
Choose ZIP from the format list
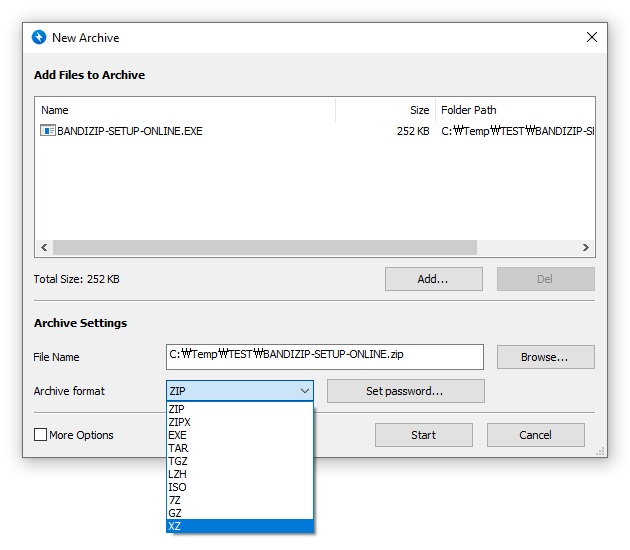[x=239, y=409]
